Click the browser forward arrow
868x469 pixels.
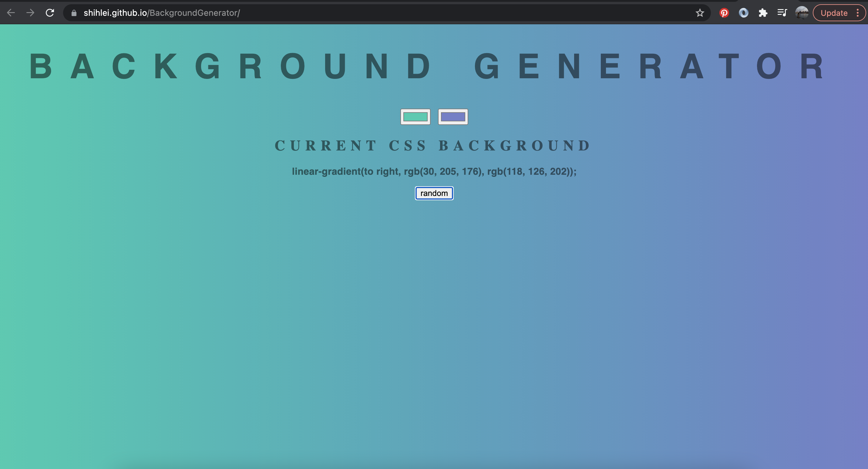coord(30,13)
